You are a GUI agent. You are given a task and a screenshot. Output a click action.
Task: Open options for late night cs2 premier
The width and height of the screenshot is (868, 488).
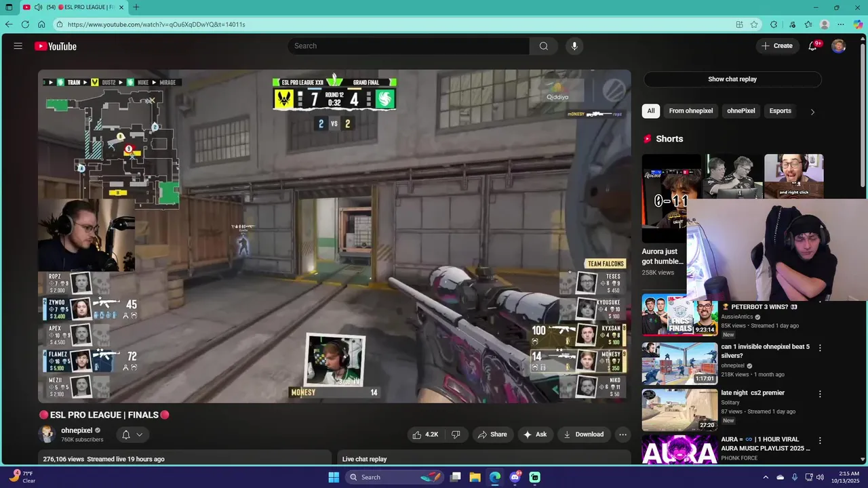(820, 394)
